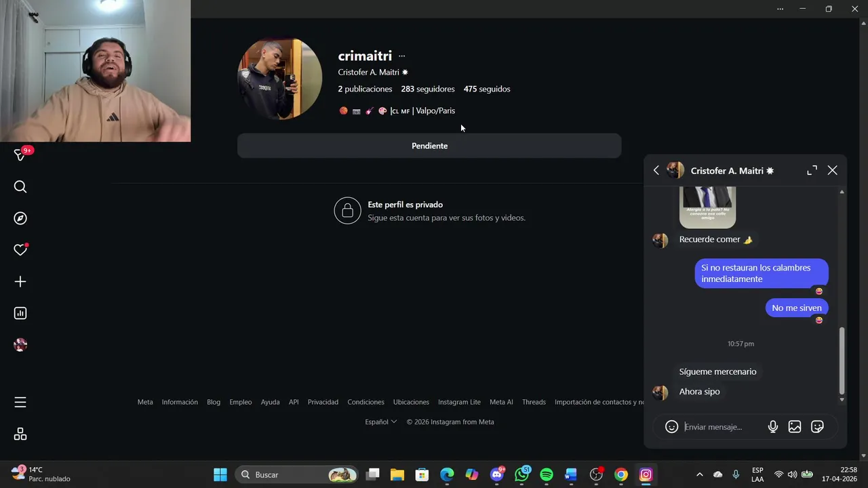The height and width of the screenshot is (488, 868).
Task: Open API footer link
Action: [x=294, y=402]
